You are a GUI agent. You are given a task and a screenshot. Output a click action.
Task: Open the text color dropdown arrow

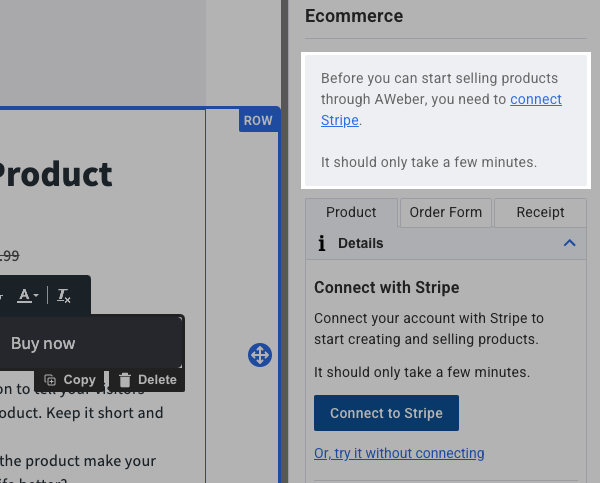(x=37, y=296)
